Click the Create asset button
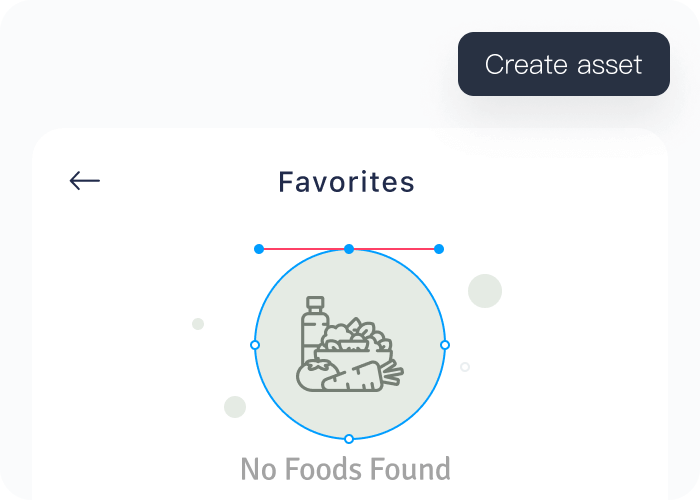Screen dimensions: 700x500 pos(563,65)
